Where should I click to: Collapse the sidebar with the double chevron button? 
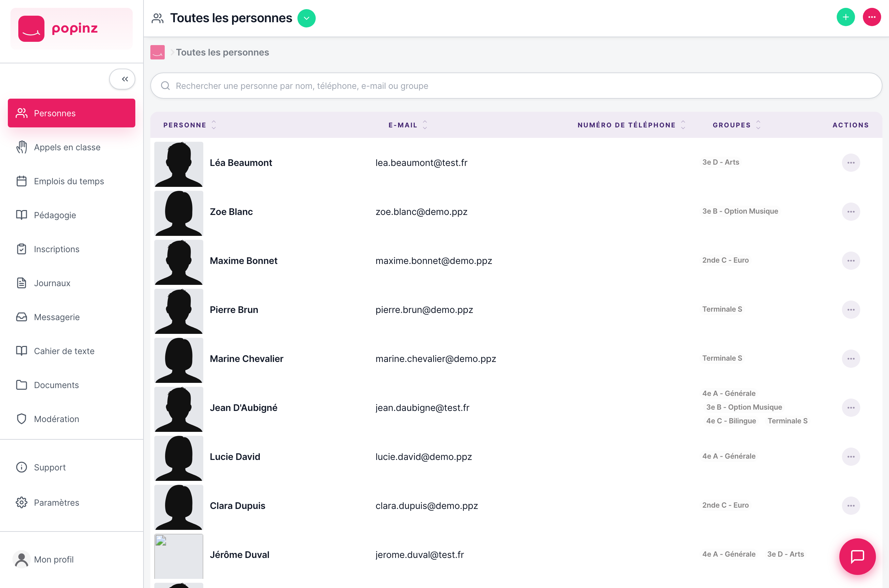click(x=122, y=79)
